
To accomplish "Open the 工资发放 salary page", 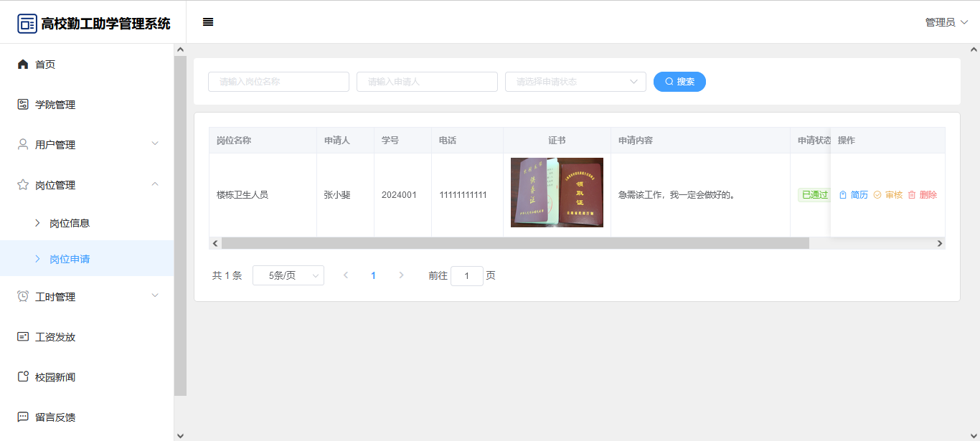I will [55, 337].
